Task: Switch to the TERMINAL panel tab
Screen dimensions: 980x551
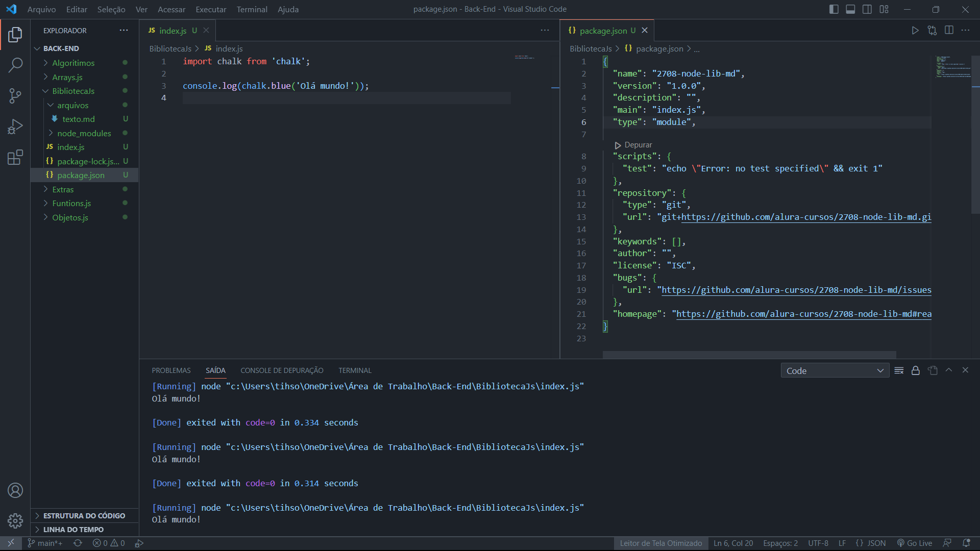Action: pos(355,370)
